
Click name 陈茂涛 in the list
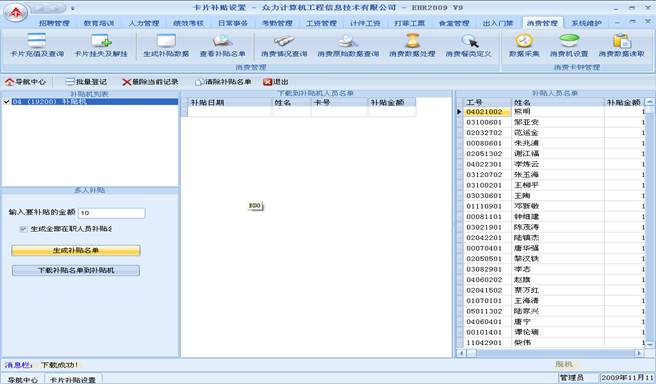[526, 227]
